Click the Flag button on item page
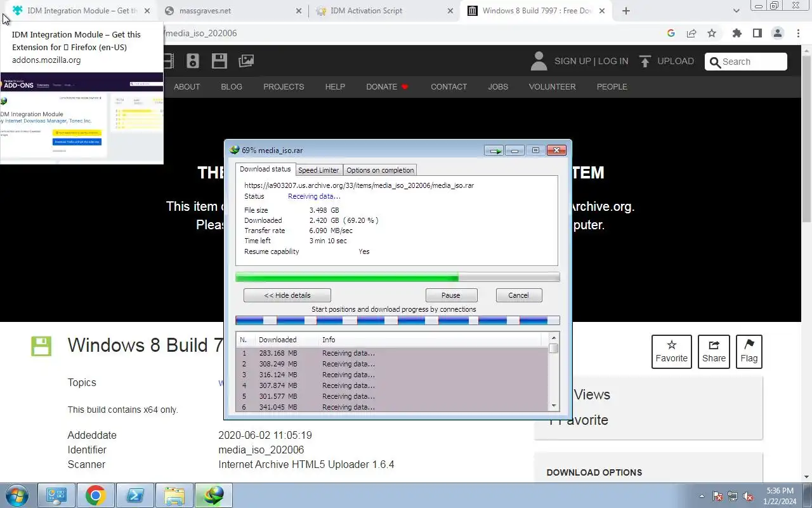The image size is (812, 508). pyautogui.click(x=749, y=351)
